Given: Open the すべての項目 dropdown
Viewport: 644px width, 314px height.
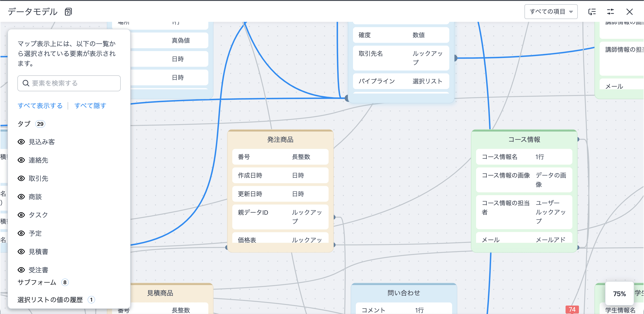Looking at the screenshot, I should [551, 12].
